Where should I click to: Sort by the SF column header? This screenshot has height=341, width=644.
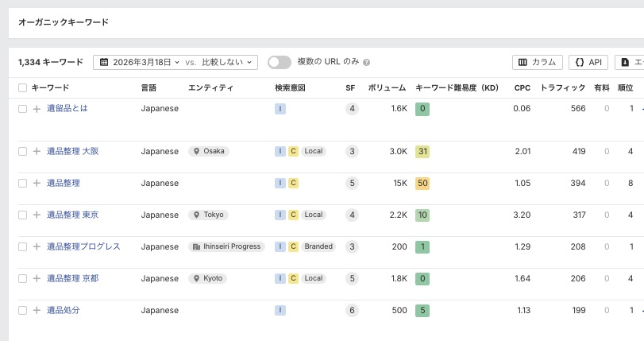pyautogui.click(x=350, y=87)
